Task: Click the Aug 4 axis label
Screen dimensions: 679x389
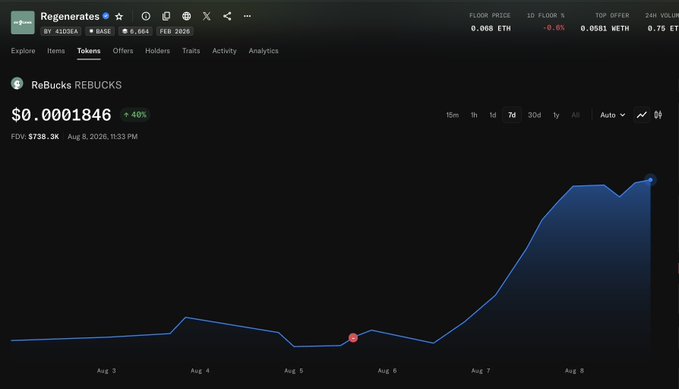Action: [x=200, y=371]
